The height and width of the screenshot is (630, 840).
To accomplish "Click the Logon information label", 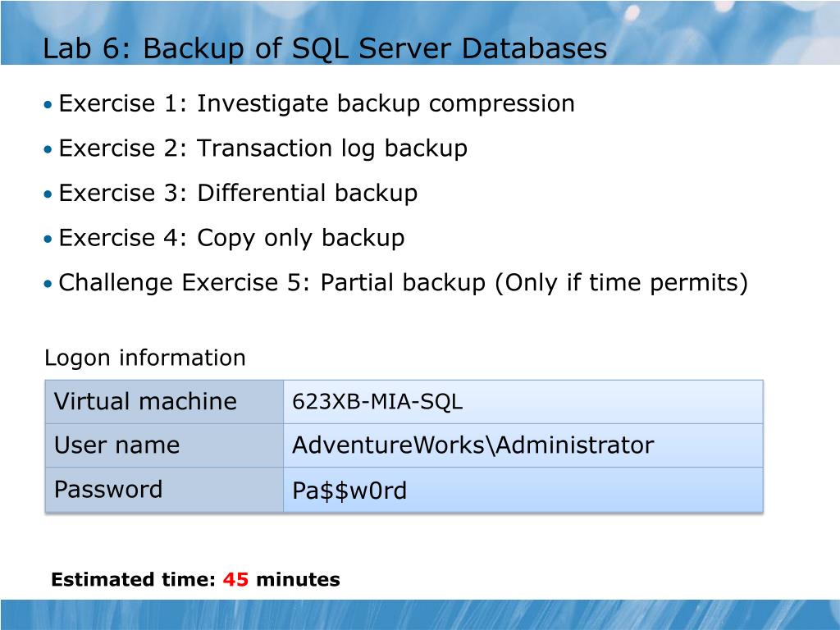I will tap(144, 358).
